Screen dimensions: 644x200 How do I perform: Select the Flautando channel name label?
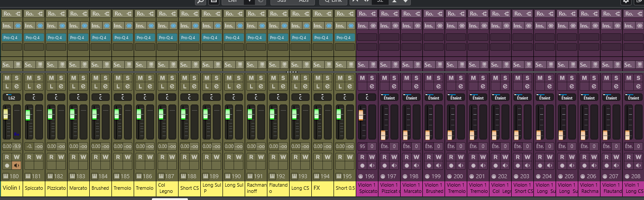click(x=278, y=188)
